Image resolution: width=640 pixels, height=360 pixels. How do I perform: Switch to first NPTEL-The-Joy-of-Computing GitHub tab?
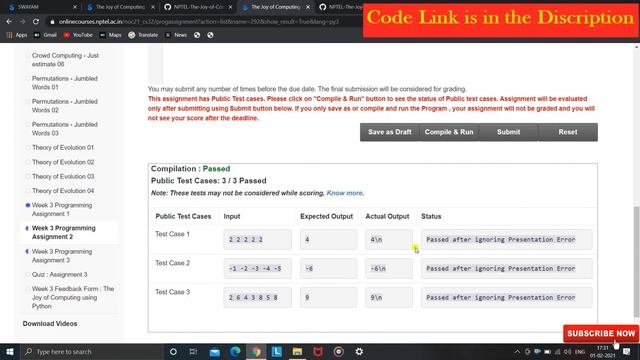point(197,7)
